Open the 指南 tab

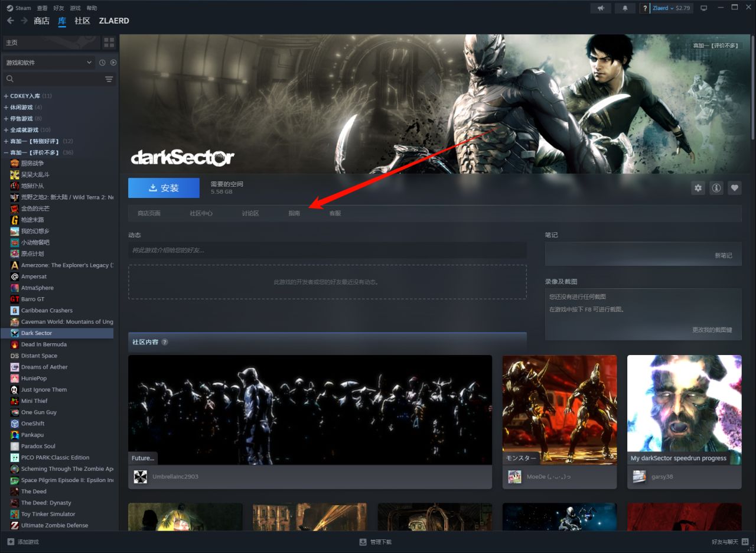point(294,213)
